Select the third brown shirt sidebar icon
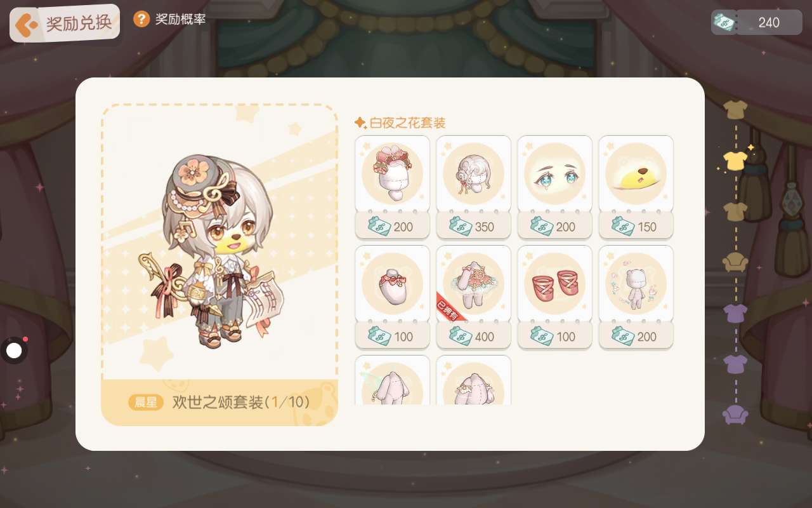Image resolution: width=812 pixels, height=508 pixels. click(x=736, y=211)
